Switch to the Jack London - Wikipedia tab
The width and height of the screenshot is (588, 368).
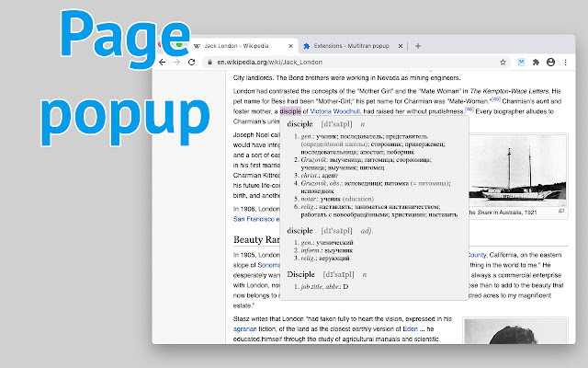242,46
